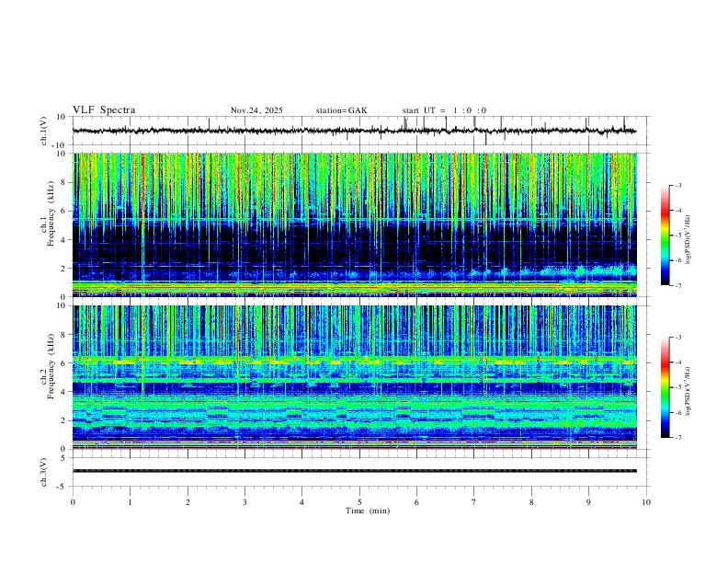728x563 pixels.
Task: Click the time axis tick label "5"
Action: [x=359, y=502]
